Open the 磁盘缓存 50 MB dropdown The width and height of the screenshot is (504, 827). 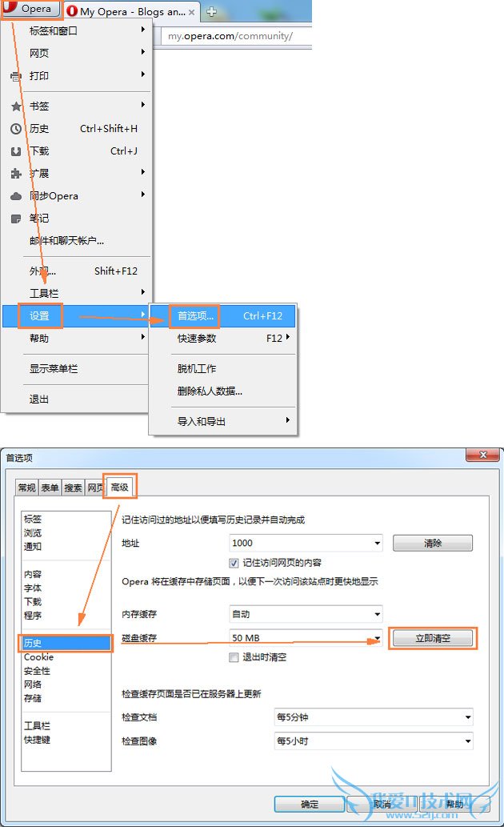point(306,637)
